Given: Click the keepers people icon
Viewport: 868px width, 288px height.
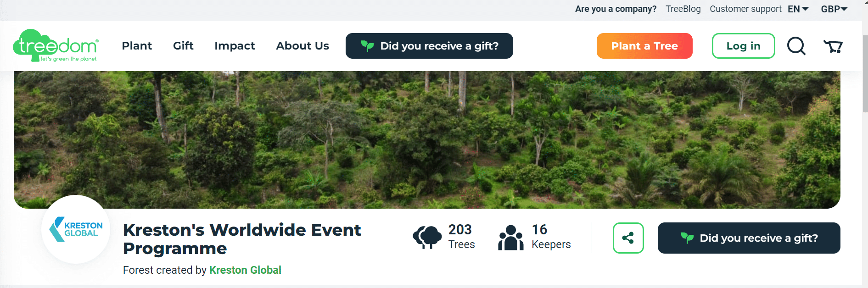Looking at the screenshot, I should coord(511,237).
